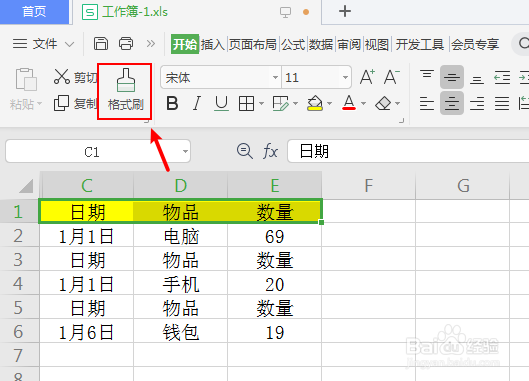Screen dimensions: 529x381
Task: Click cell containing 电脑
Action: pyautogui.click(x=180, y=236)
